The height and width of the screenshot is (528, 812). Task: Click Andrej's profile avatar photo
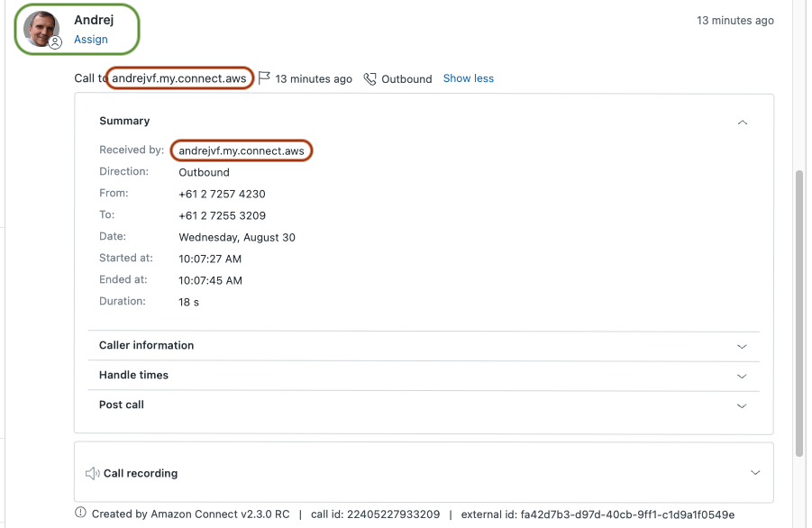(41, 28)
